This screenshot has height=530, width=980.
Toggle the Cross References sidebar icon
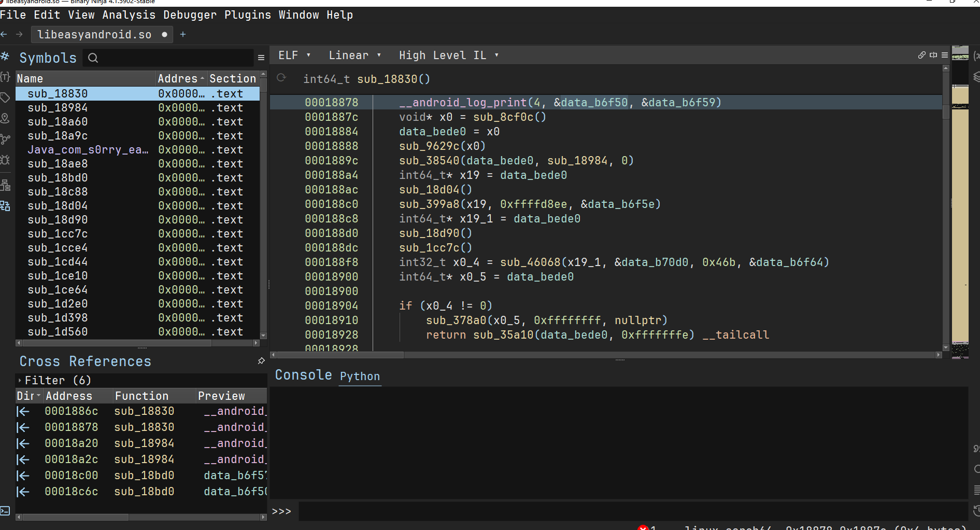5,206
